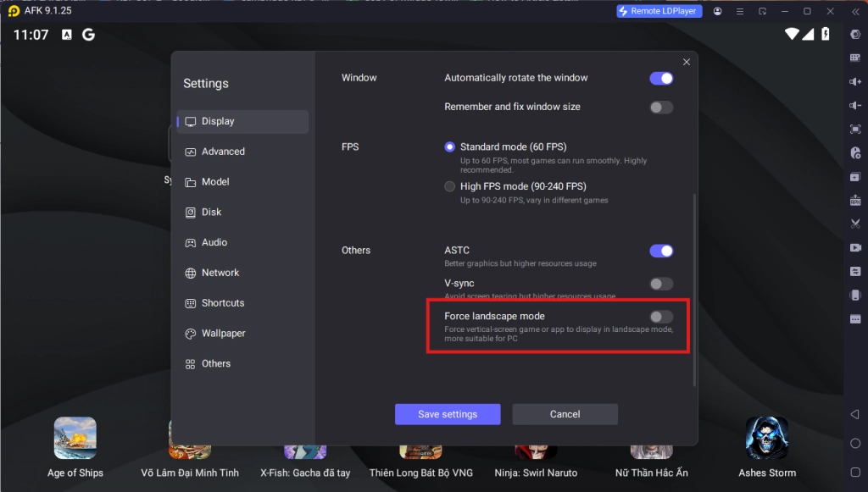The height and width of the screenshot is (492, 868).
Task: Enable Force landscape mode
Action: [x=660, y=315]
